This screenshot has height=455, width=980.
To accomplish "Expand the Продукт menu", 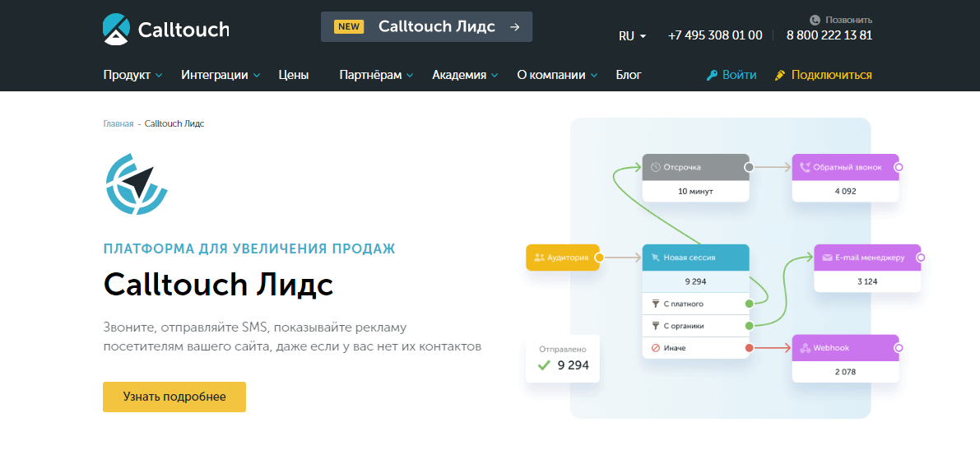I will pyautogui.click(x=132, y=75).
